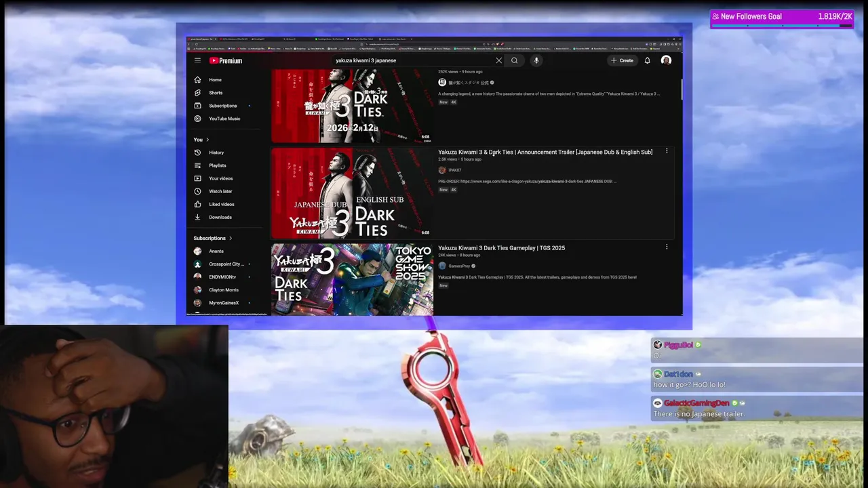Open the Crosspoint City channel subscription
This screenshot has height=488, width=868.
tap(227, 264)
